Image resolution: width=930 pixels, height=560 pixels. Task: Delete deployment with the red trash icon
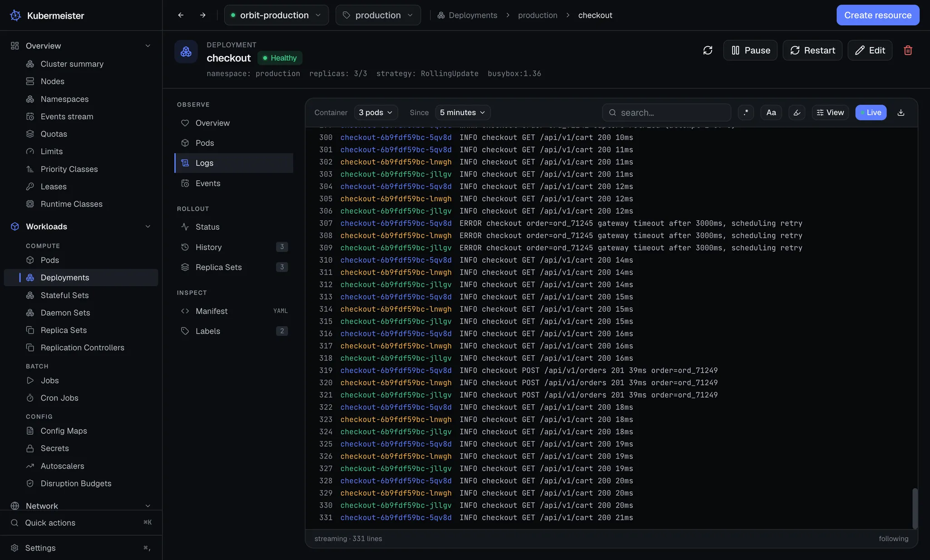click(x=908, y=50)
